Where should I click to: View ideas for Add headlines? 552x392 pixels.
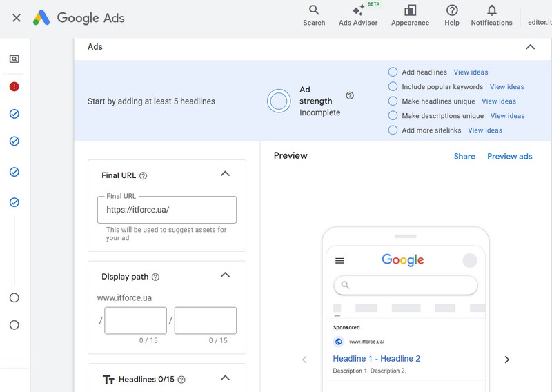[x=471, y=72]
